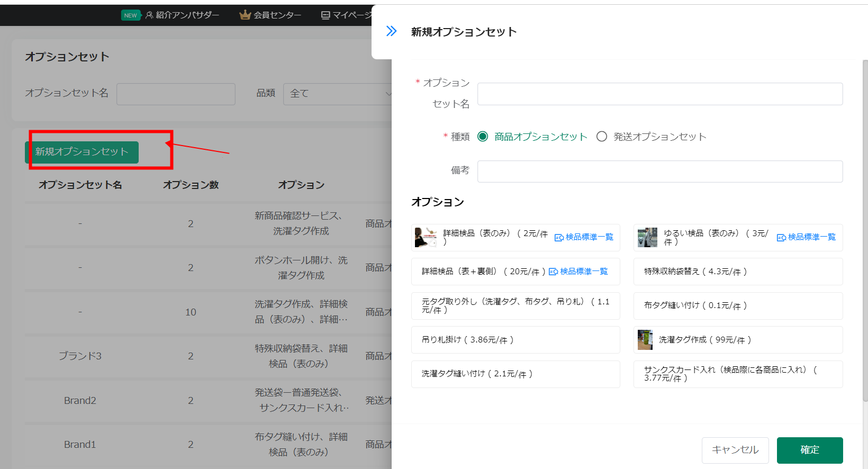The width and height of the screenshot is (868, 469).
Task: Click オプションセット名 search field in background
Action: pos(176,94)
